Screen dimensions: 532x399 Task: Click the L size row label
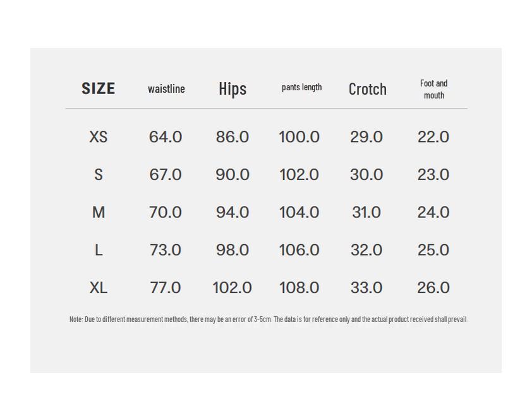tap(98, 251)
